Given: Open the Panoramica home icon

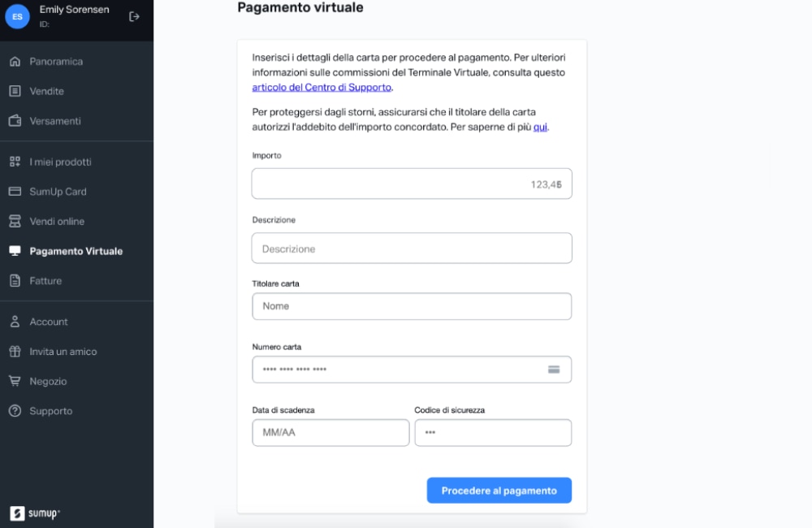Looking at the screenshot, I should 15,61.
